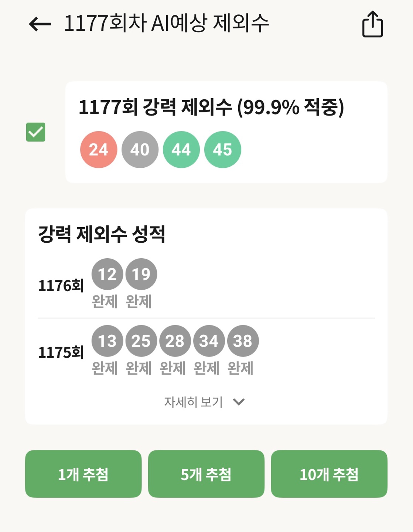The image size is (413, 532).
Task: Tap the 1175회 number 34 ball
Action: [209, 341]
